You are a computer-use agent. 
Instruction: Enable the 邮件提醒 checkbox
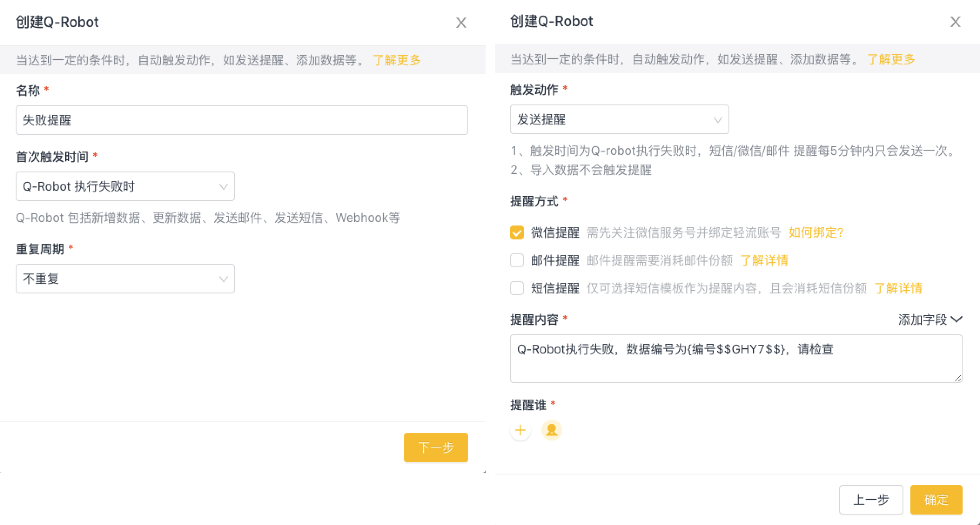(517, 260)
